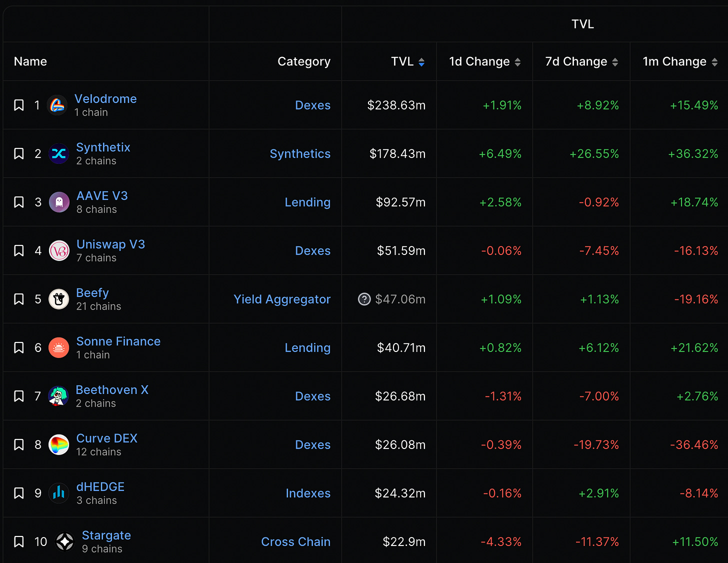Bookmark the Velodrome row

pos(19,105)
